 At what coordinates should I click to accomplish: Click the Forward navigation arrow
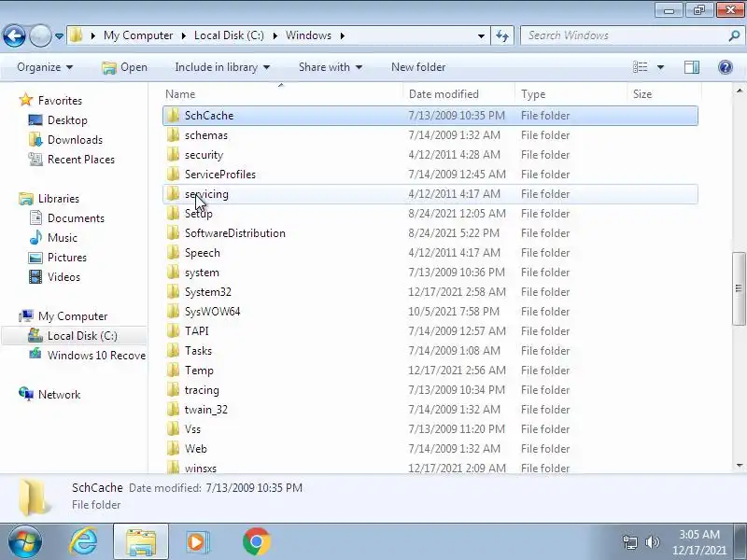(x=40, y=35)
